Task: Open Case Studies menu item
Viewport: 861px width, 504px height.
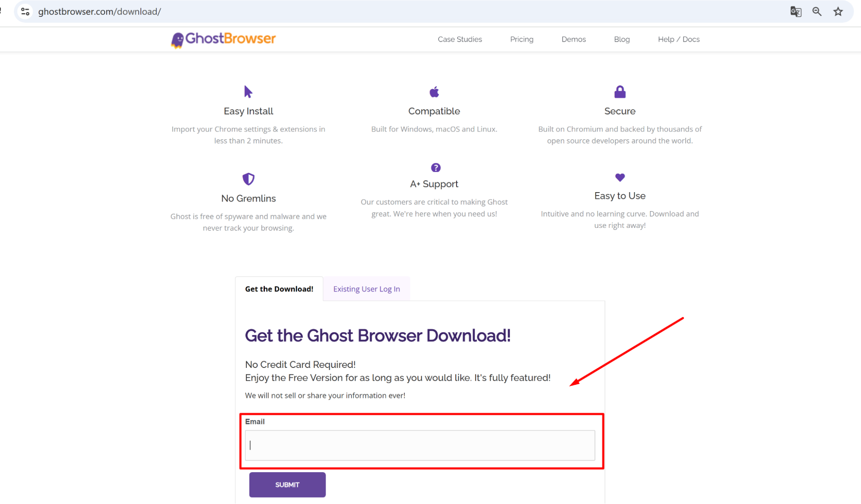Action: tap(460, 39)
